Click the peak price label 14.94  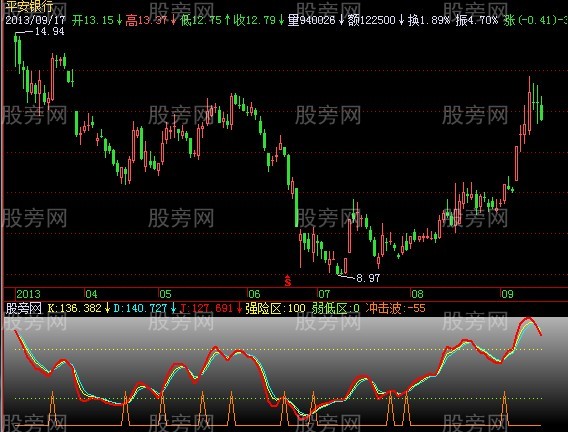[50, 32]
